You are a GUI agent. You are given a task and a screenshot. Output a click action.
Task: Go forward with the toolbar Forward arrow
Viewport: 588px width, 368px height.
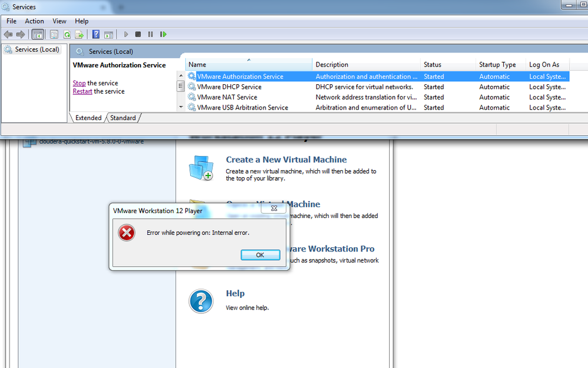point(21,35)
